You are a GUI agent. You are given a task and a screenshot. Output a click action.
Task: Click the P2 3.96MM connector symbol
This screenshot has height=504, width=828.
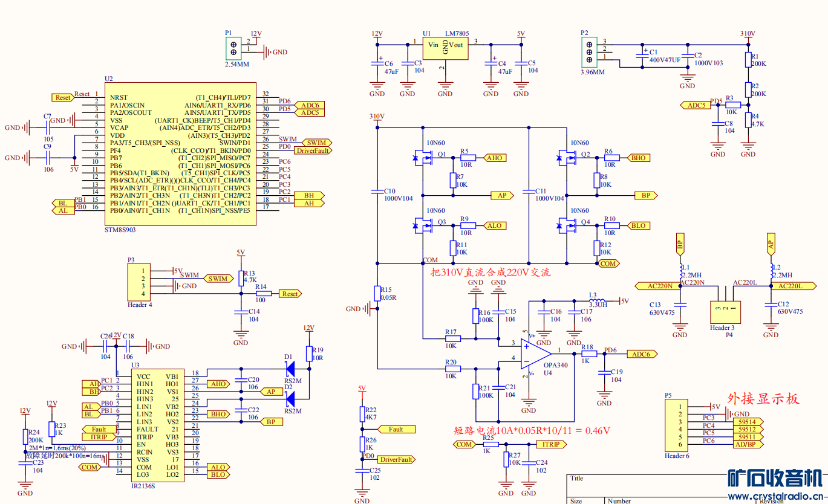588,51
